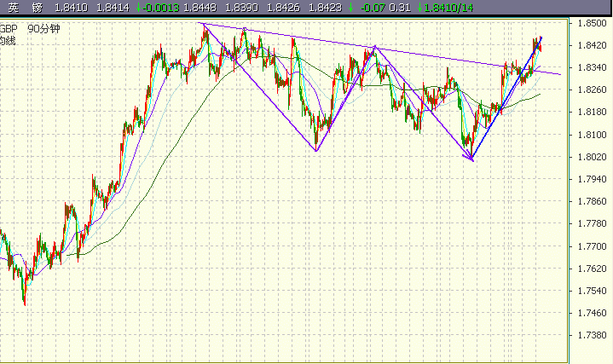Click the 1.7460 price axis label

coord(592,313)
